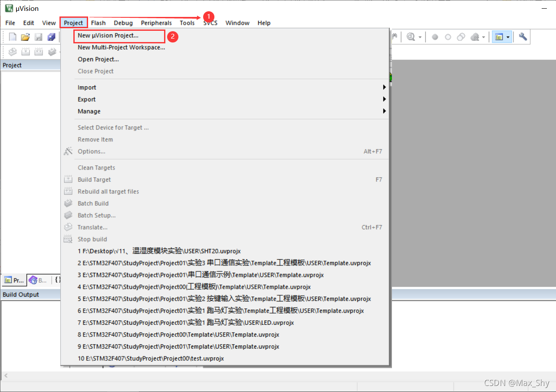The height and width of the screenshot is (392, 556).
Task: Open recent project 5 实验2 按键输入实验
Action: coord(225,299)
